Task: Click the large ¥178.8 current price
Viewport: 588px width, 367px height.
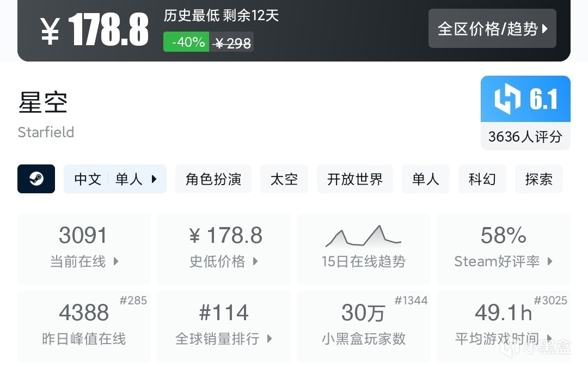Action: coord(95,30)
